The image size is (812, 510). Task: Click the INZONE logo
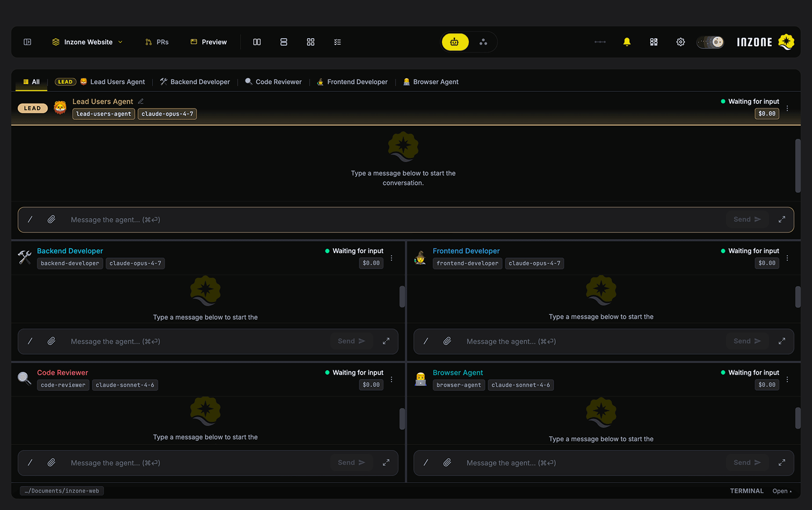click(765, 42)
